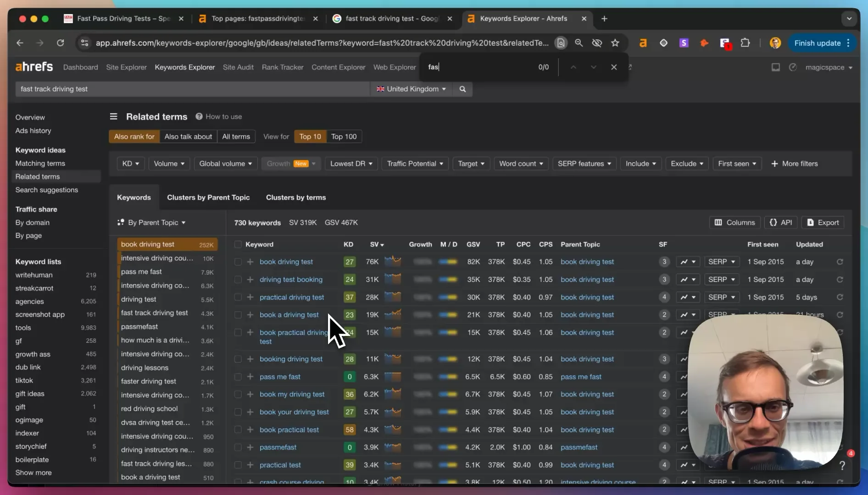Click plus icon next to book driving test row

pyautogui.click(x=250, y=262)
